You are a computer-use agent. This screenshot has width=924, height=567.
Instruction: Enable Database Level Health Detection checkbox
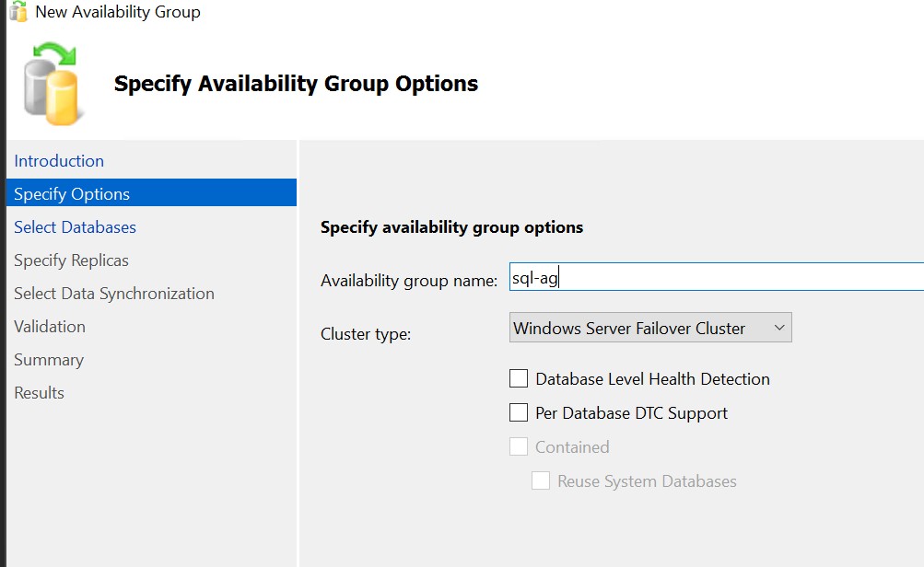point(520,378)
